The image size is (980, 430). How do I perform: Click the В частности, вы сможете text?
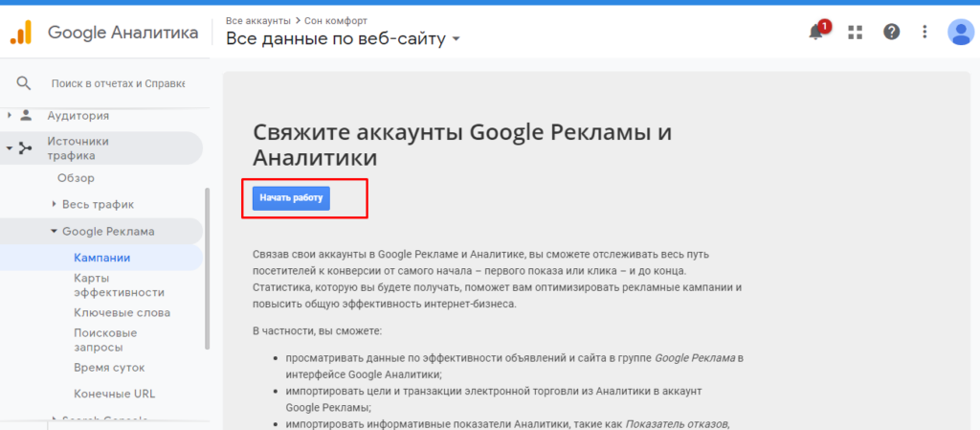(x=317, y=330)
